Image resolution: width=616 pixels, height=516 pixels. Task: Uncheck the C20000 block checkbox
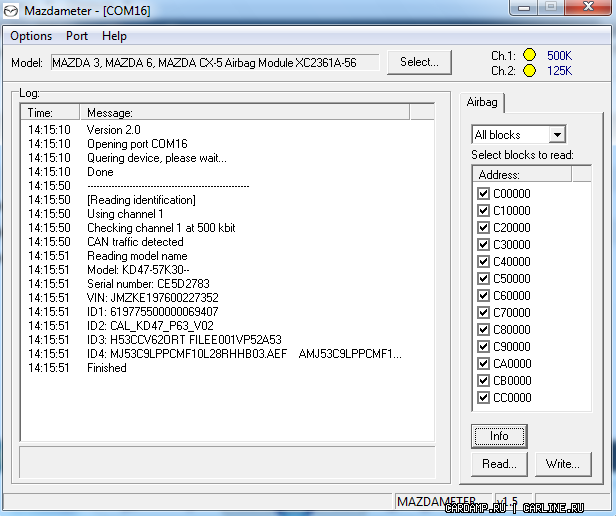[483, 228]
